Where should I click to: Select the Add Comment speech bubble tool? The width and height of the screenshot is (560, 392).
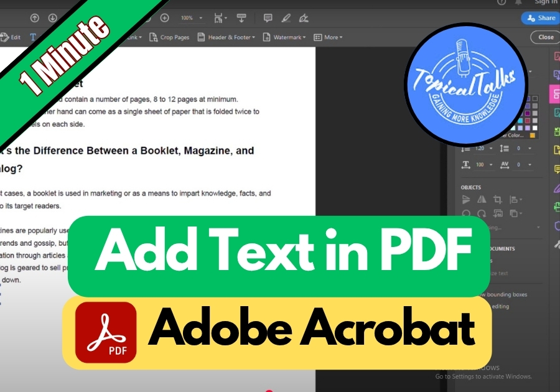[268, 18]
